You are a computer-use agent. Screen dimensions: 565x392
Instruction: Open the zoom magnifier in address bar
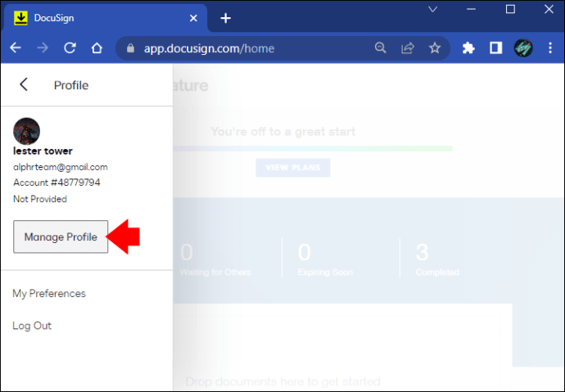[x=380, y=48]
